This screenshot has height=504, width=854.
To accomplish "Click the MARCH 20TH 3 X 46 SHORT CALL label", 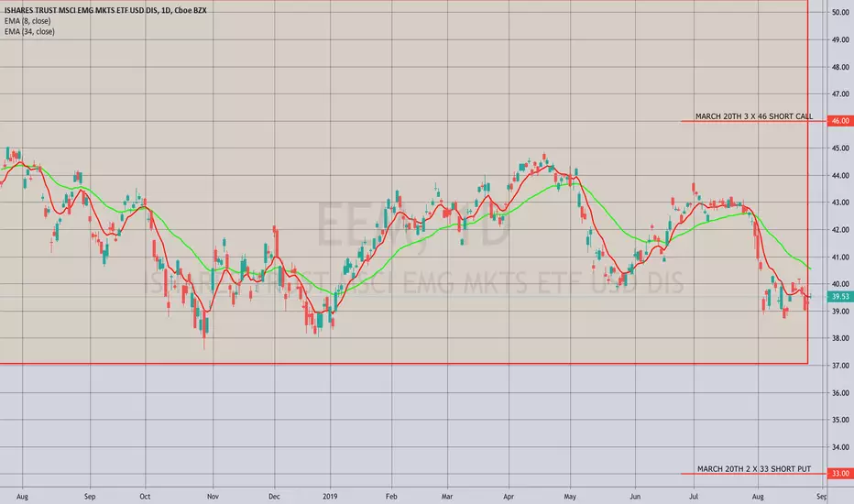I will pos(754,116).
